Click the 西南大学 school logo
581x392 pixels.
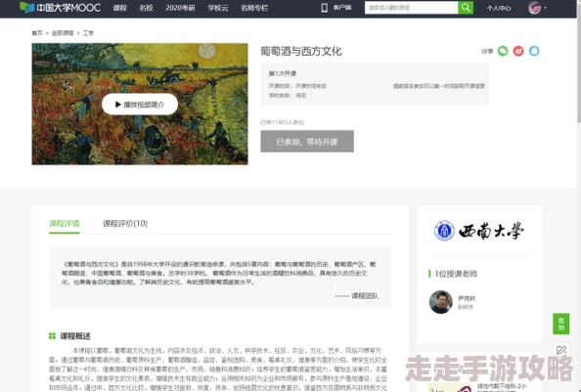(479, 231)
